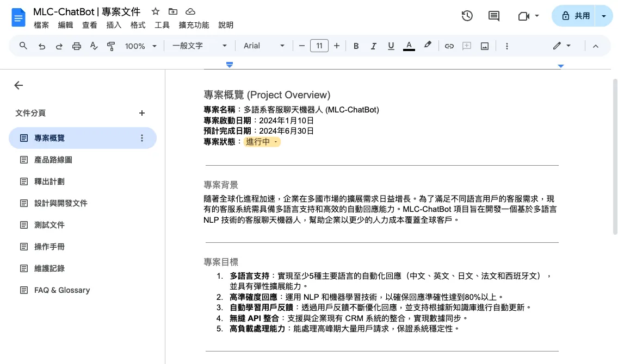Click the 專案目標 heading
618x364 pixels.
(221, 262)
